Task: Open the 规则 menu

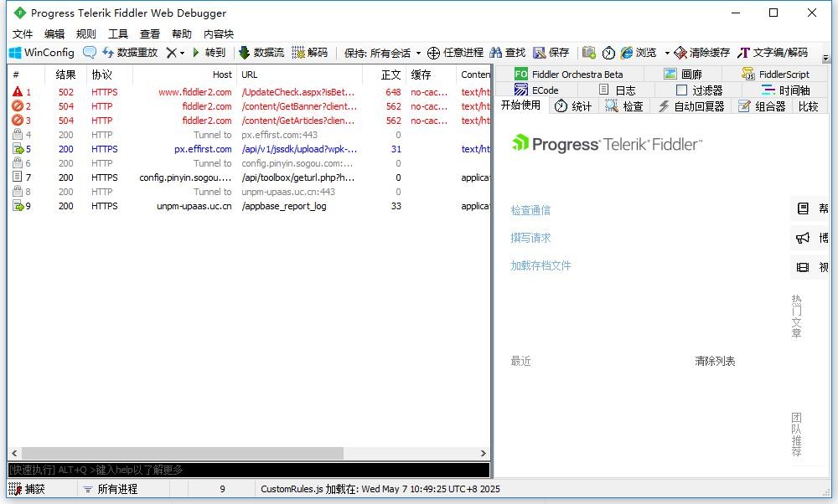Action: 86,34
